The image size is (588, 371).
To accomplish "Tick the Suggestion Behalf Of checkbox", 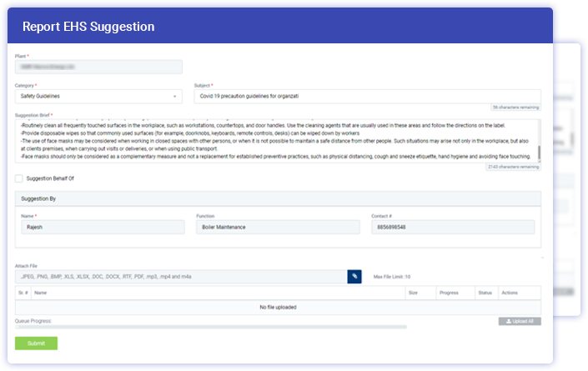I will 19,178.
